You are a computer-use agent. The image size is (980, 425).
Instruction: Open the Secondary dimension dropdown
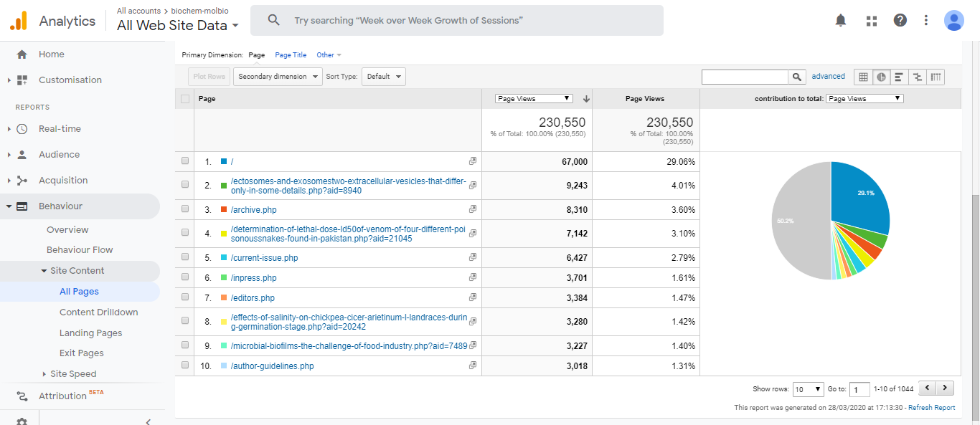[277, 77]
